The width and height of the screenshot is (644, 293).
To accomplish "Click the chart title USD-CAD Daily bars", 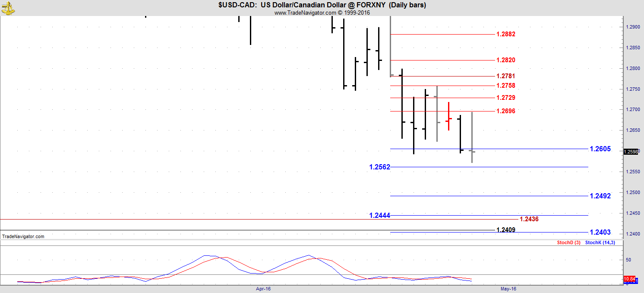I will click(x=322, y=5).
